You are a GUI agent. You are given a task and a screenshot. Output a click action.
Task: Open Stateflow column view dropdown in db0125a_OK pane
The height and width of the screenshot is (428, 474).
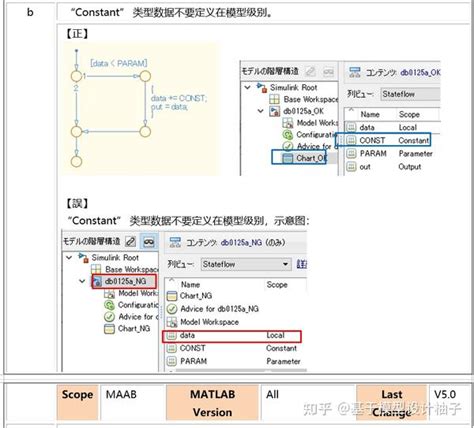(x=410, y=94)
